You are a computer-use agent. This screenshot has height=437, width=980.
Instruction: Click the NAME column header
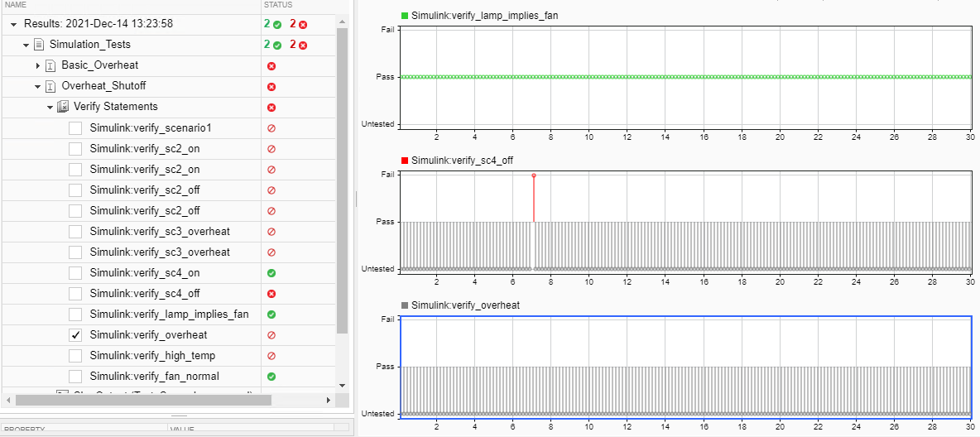pos(17,5)
